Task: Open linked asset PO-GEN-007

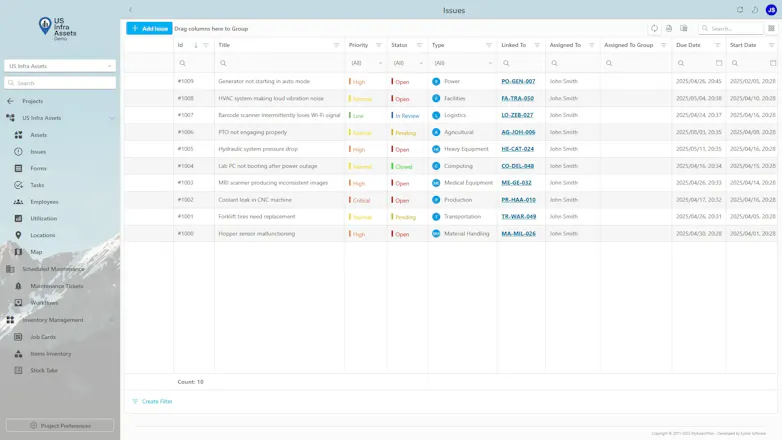Action: (518, 81)
